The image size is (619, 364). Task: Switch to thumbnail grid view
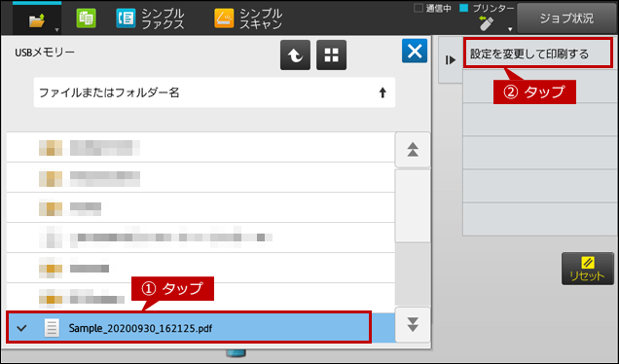pyautogui.click(x=331, y=55)
